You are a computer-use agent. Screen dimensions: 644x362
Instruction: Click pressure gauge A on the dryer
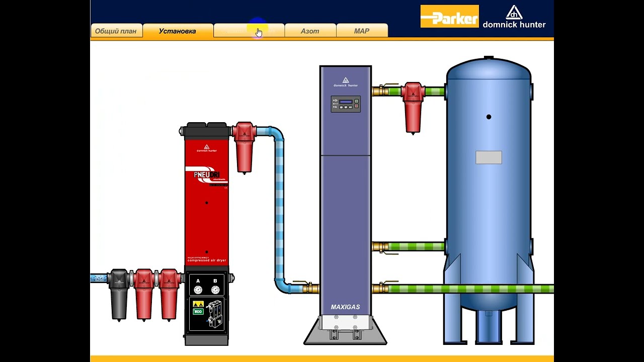click(198, 290)
